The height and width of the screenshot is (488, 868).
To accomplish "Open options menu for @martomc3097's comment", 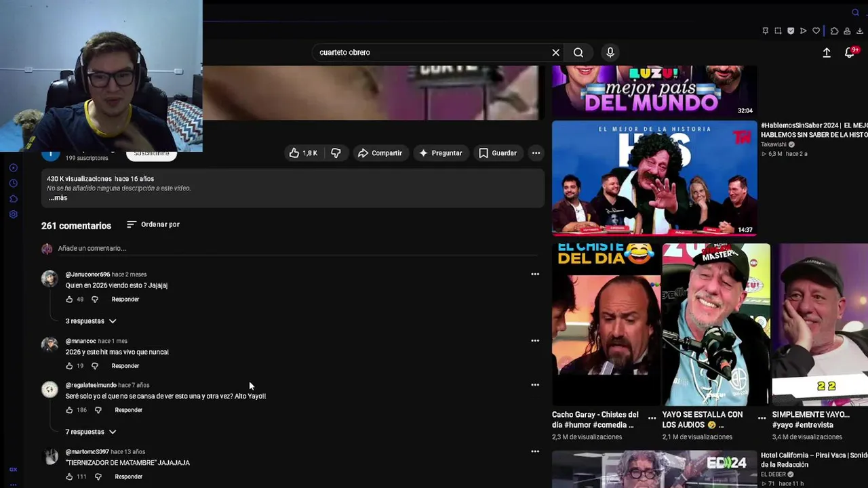I will click(535, 451).
